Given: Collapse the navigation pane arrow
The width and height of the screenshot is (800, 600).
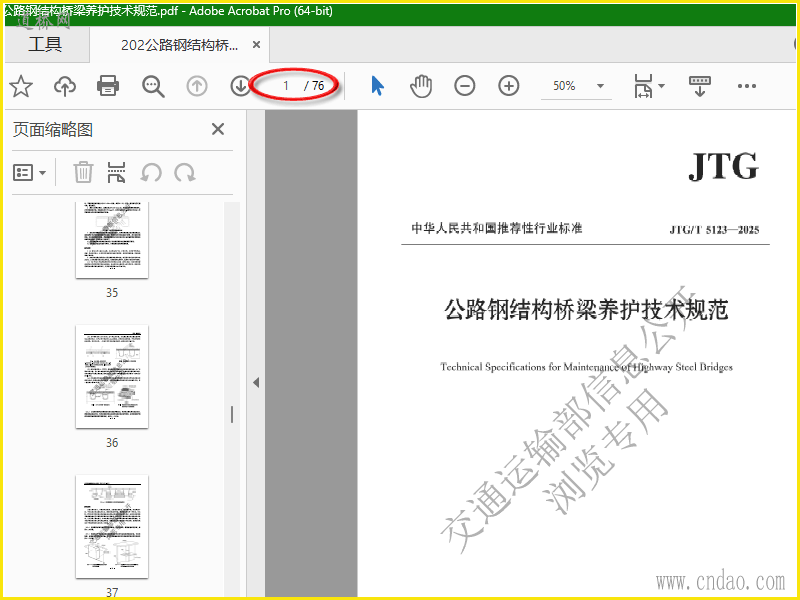Looking at the screenshot, I should tap(256, 382).
